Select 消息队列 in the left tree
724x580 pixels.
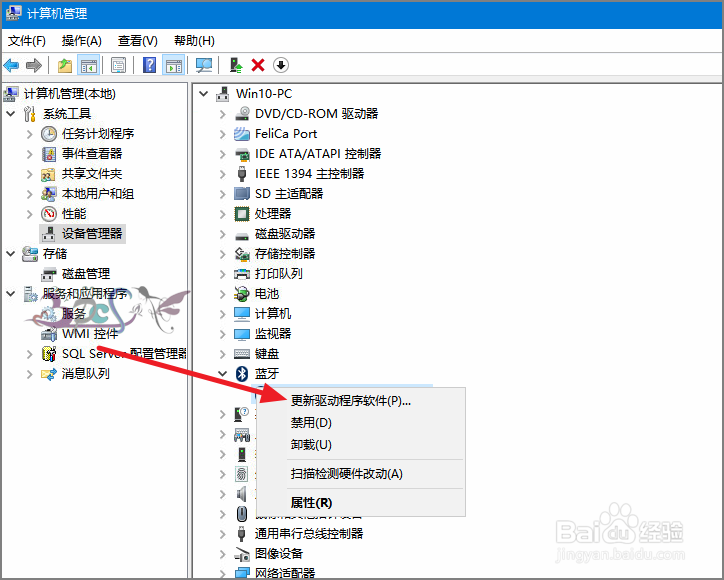point(86,374)
